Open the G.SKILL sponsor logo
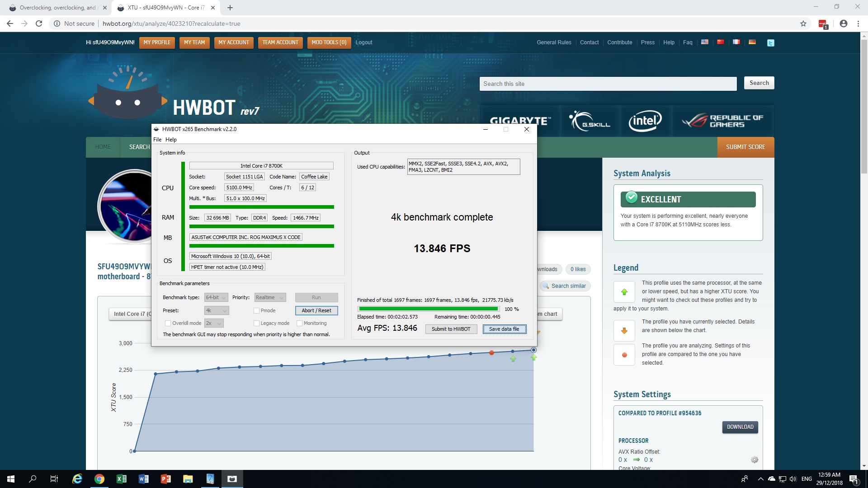The width and height of the screenshot is (868, 488). pos(590,121)
